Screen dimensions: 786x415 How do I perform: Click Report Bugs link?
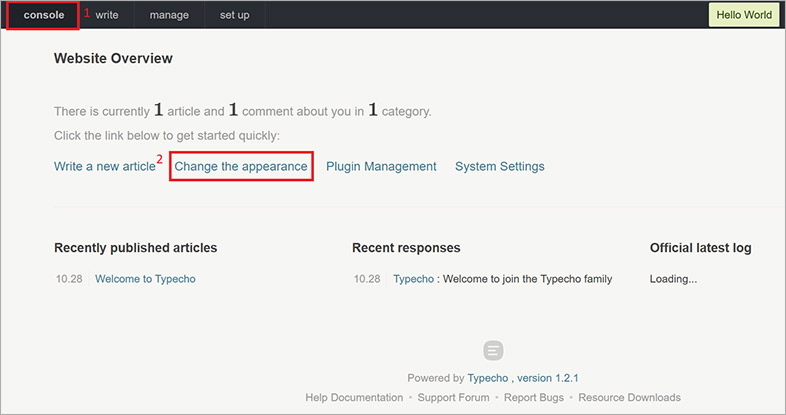point(534,397)
